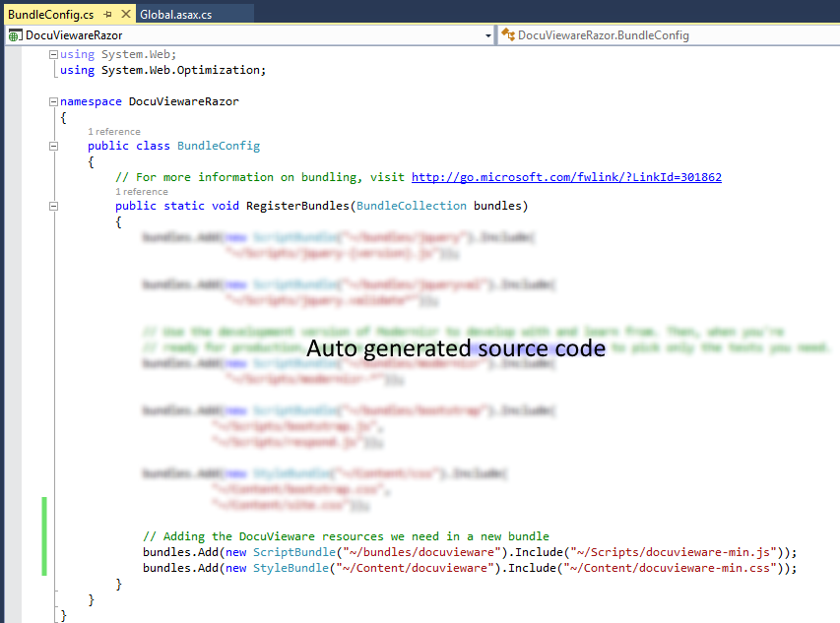Click the class icon beside DocuViewareRazor.BundleConfig
This screenshot has height=623, width=840.
[509, 33]
